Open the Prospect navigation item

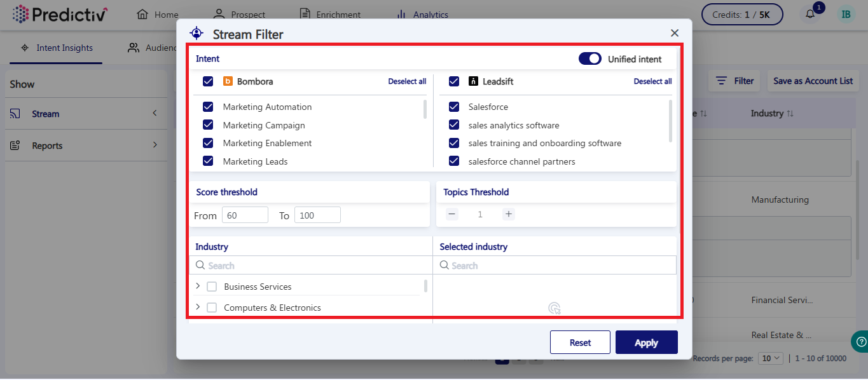tap(239, 15)
